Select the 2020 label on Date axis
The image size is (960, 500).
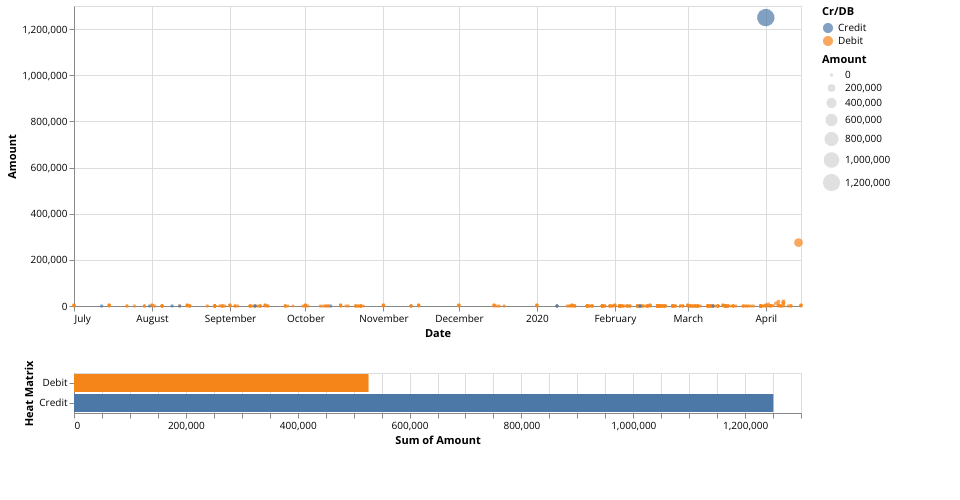pyautogui.click(x=537, y=319)
